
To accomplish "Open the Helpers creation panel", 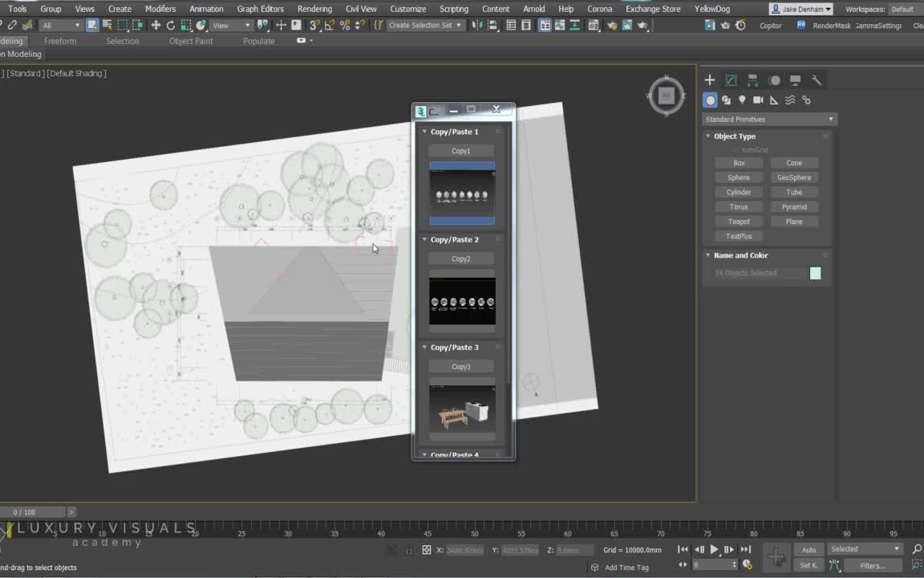I will coord(773,100).
